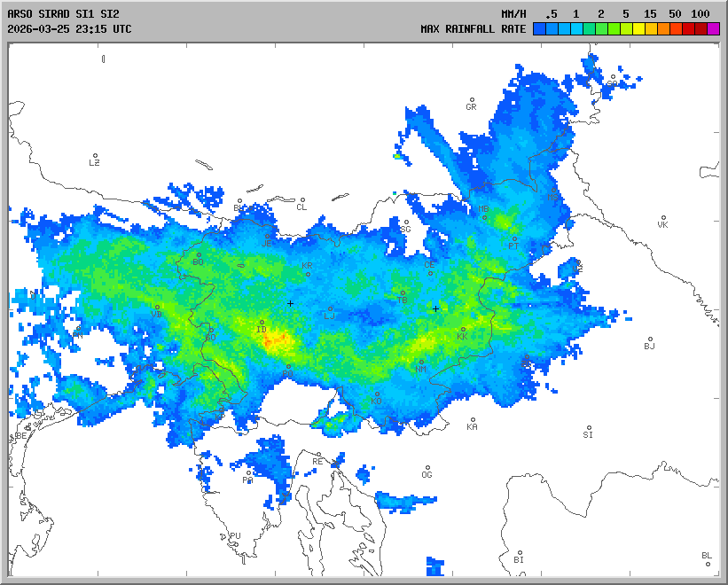Screen dimensions: 728x585
Task: Select the VK city marker
Action: coord(662,218)
